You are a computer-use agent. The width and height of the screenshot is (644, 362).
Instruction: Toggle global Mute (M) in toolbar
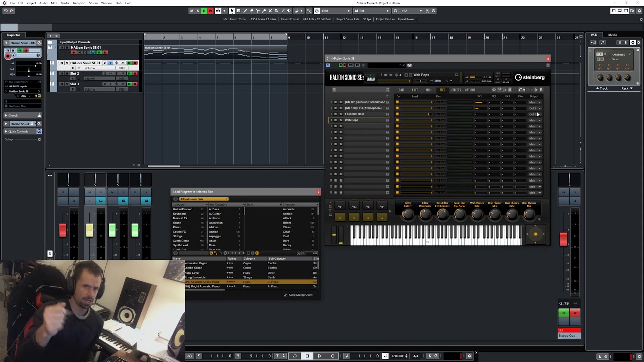(191, 11)
